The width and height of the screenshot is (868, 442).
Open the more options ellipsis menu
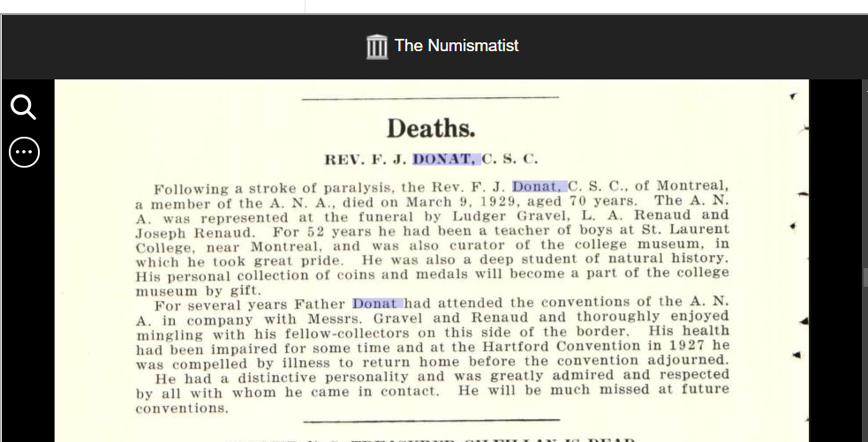[24, 152]
